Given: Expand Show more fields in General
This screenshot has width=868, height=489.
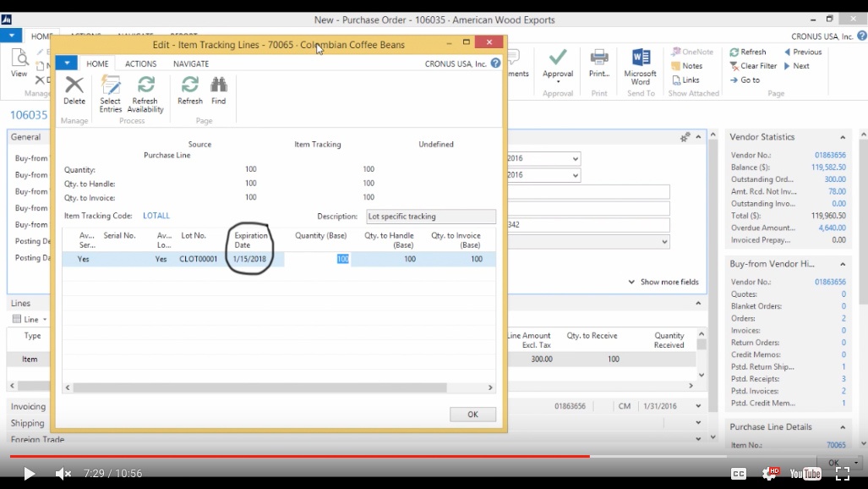Looking at the screenshot, I should [x=663, y=282].
